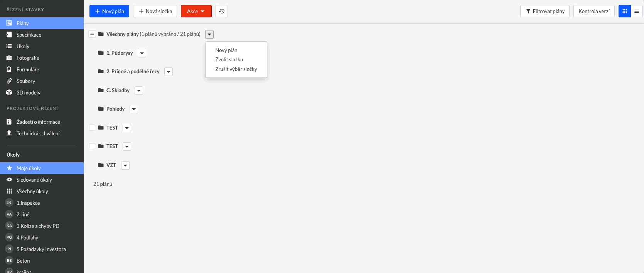
Task: Open the Akce dropdown menu
Action: 196,11
